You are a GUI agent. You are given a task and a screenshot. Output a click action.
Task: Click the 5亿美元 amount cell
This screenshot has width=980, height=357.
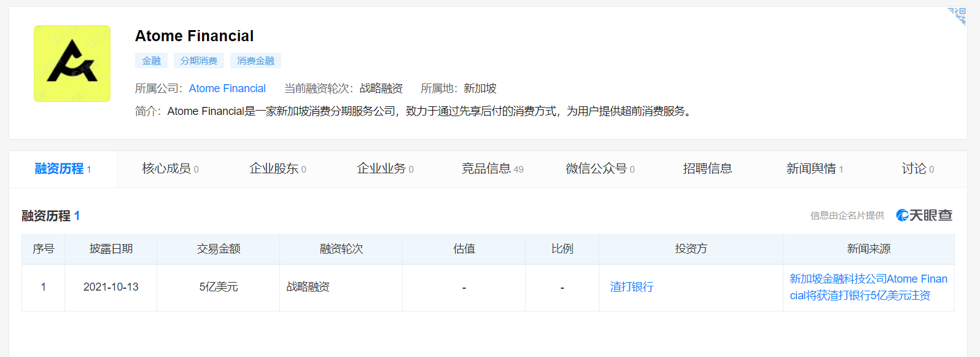coord(219,287)
